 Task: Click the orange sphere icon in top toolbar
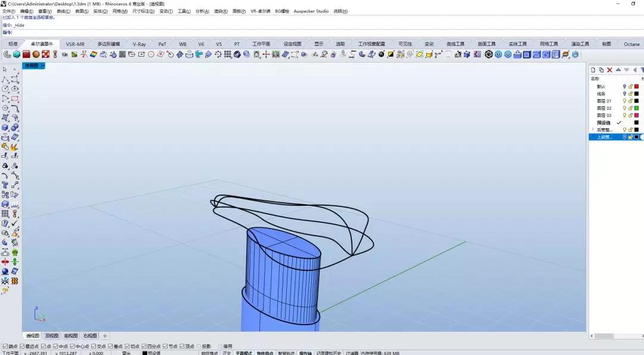(x=36, y=54)
